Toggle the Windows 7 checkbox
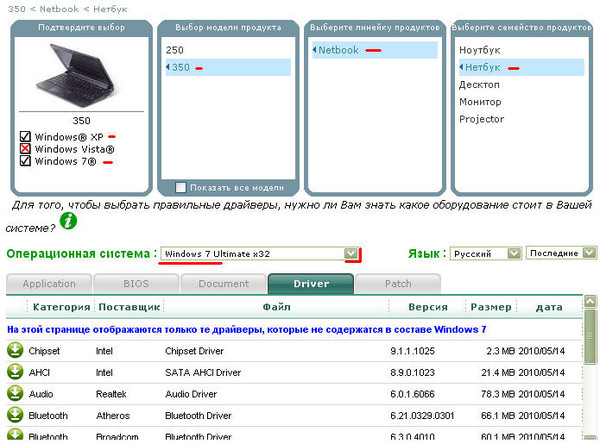This screenshot has width=600, height=444. click(25, 161)
